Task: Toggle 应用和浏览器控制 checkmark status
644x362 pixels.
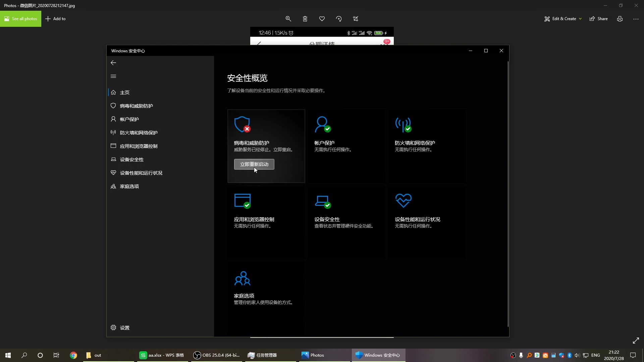Action: (247, 205)
